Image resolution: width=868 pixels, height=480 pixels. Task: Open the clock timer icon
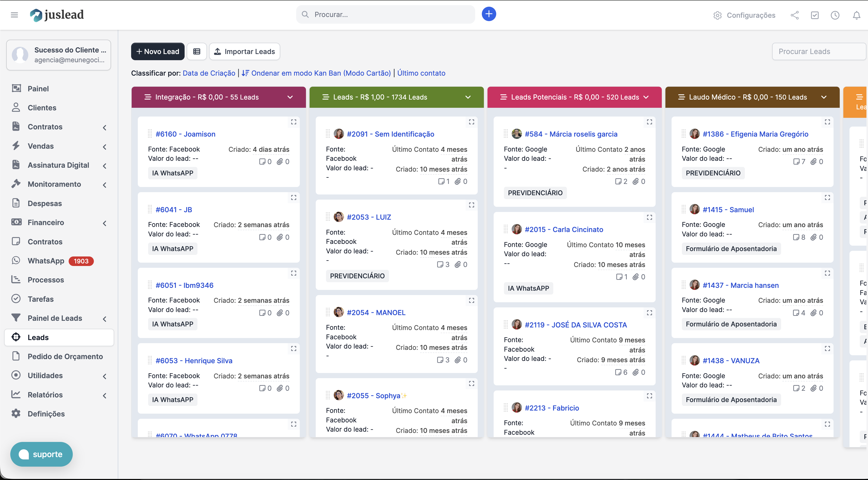[x=835, y=15]
